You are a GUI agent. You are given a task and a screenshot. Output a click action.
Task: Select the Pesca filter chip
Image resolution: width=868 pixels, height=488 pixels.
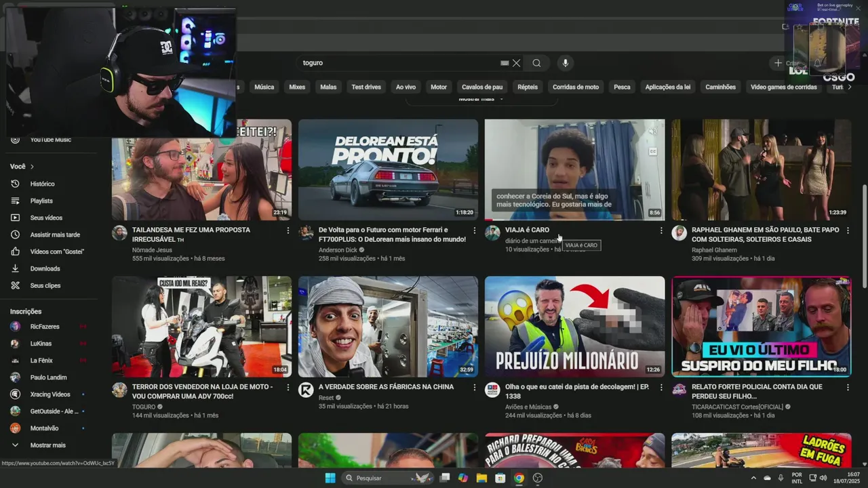(622, 87)
